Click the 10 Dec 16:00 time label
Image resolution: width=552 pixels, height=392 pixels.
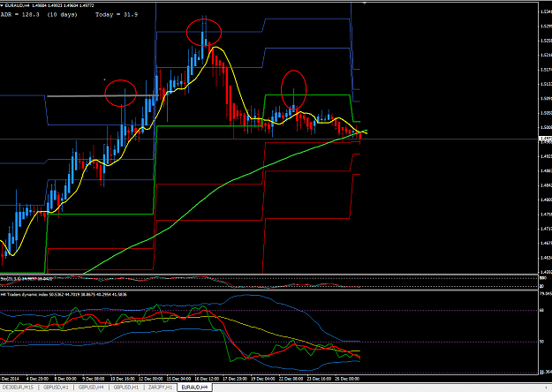point(122,379)
